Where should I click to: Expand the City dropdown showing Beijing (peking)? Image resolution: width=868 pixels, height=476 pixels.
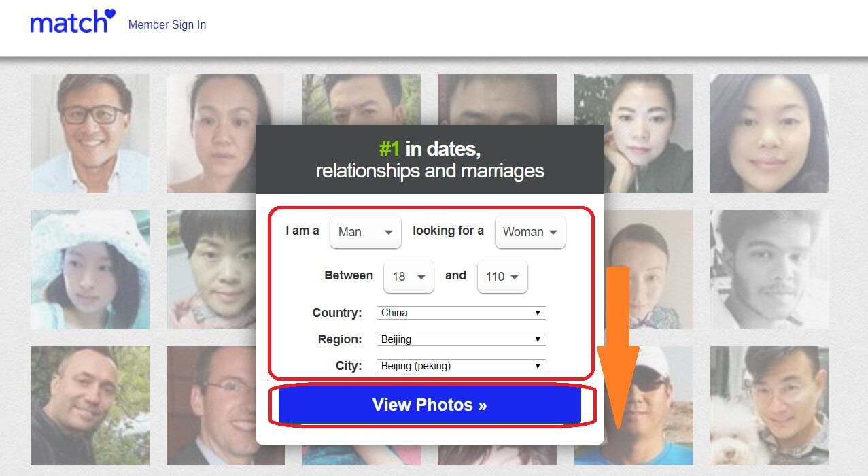click(x=462, y=366)
